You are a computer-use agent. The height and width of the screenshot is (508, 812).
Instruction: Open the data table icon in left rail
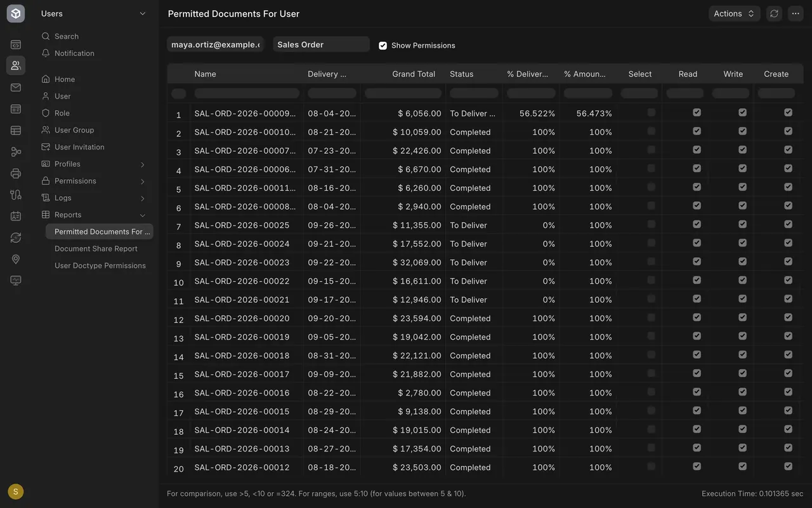tap(16, 131)
